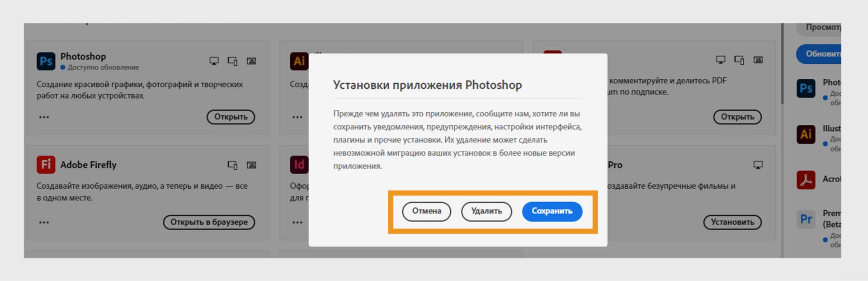Open the three-dot menu on the Photoshop card

tap(44, 117)
